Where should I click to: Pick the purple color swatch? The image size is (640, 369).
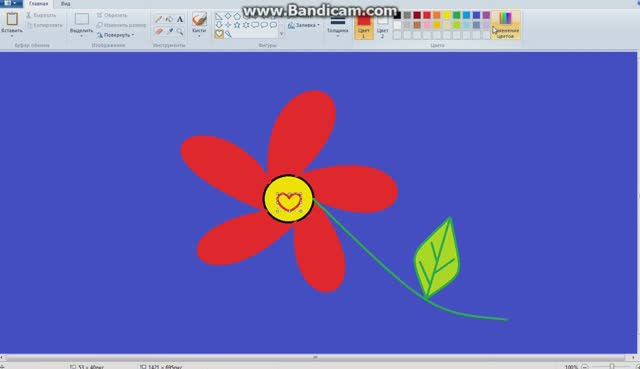click(x=486, y=15)
